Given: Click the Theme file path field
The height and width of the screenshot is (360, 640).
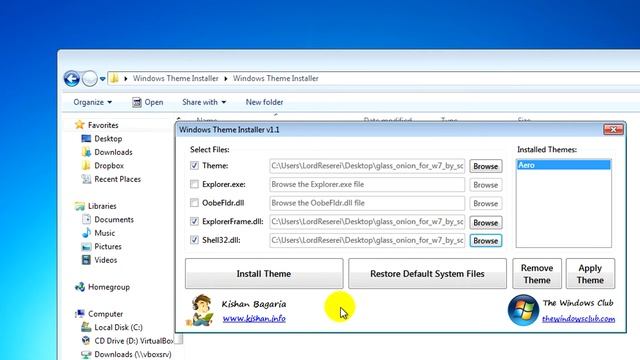Looking at the screenshot, I should [367, 166].
